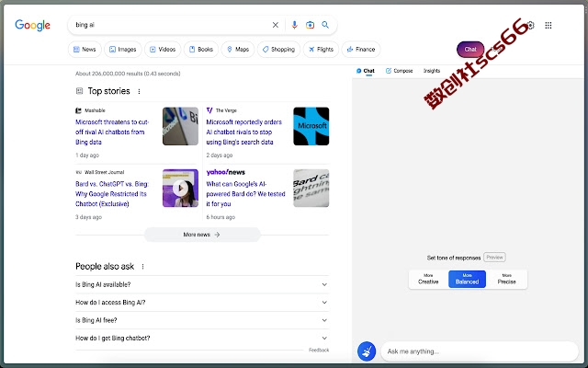Click the purple Chat button
Image resolution: width=588 pixels, height=368 pixels.
470,49
